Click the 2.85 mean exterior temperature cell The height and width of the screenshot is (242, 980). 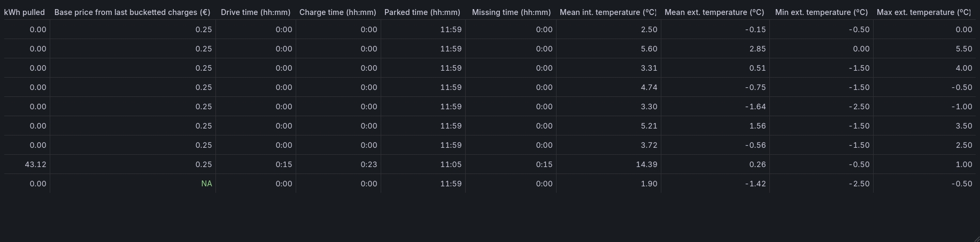click(x=757, y=49)
